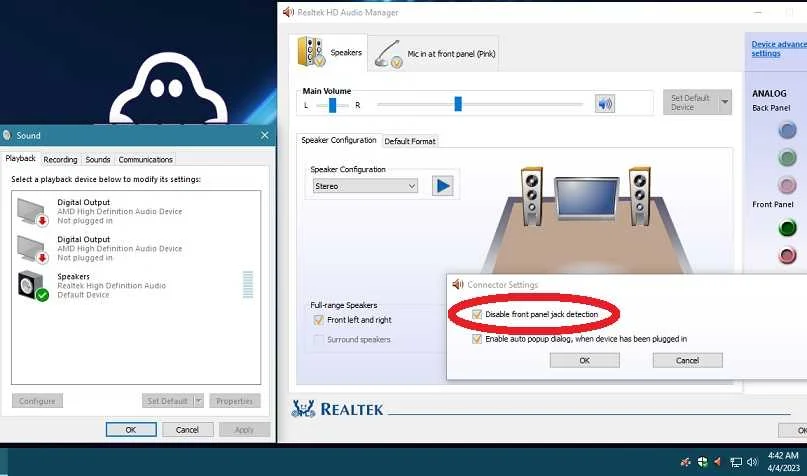Switch to the Communications tab
Screen dimensions: 807x476
point(146,160)
